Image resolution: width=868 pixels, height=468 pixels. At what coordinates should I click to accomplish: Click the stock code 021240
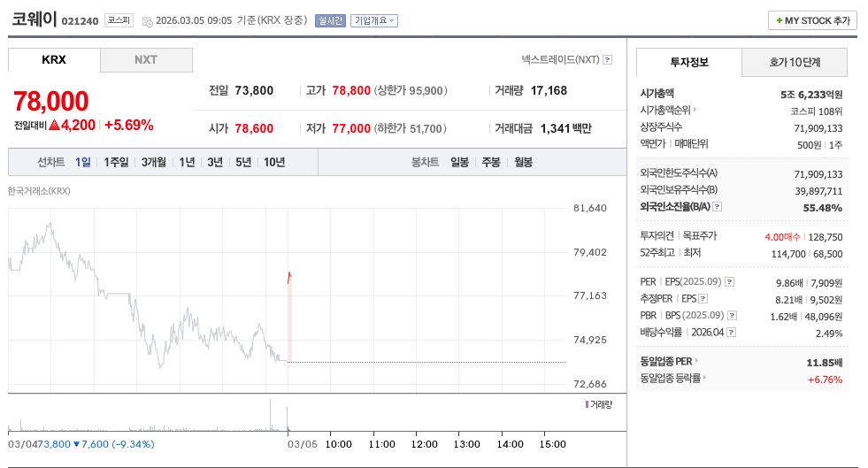pos(81,21)
